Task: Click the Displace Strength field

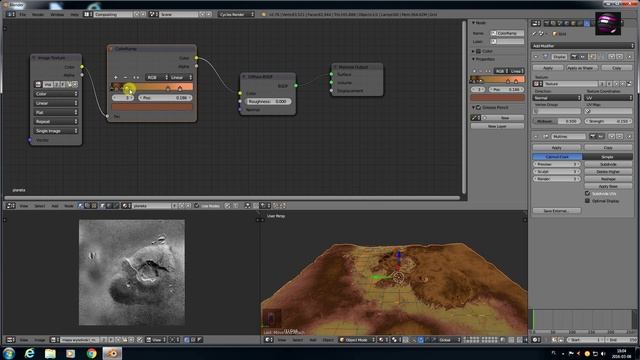Action: (x=609, y=121)
